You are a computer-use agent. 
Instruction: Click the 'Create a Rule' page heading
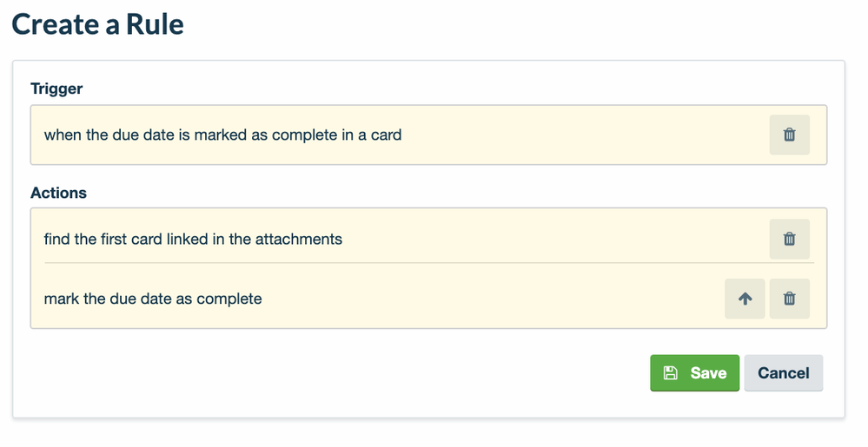[x=97, y=24]
